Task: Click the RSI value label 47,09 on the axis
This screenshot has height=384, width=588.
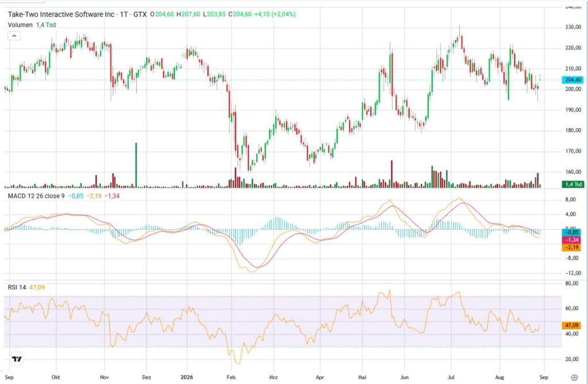Action: pyautogui.click(x=571, y=325)
